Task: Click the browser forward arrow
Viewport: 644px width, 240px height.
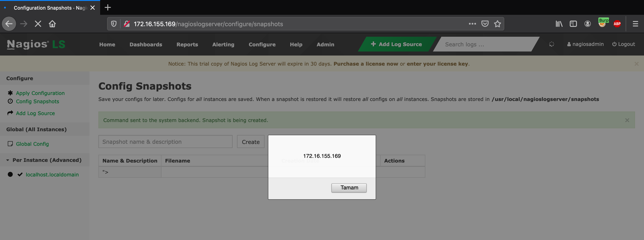Action: 24,24
